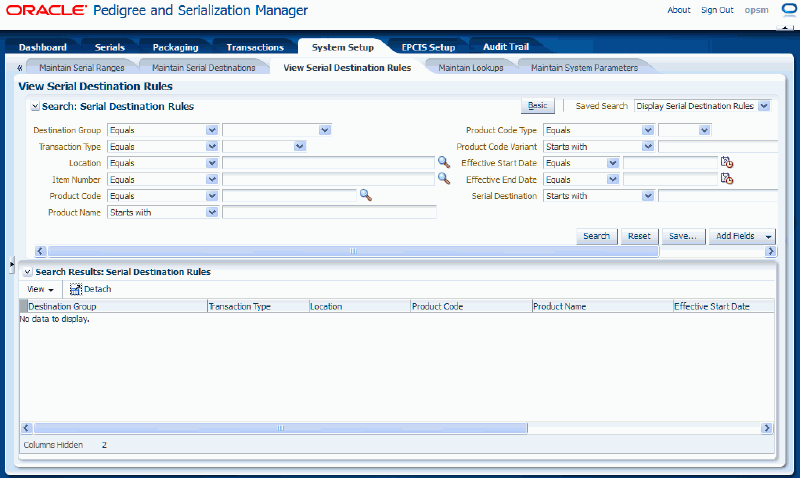Switch to the Transactions tab

[x=255, y=47]
